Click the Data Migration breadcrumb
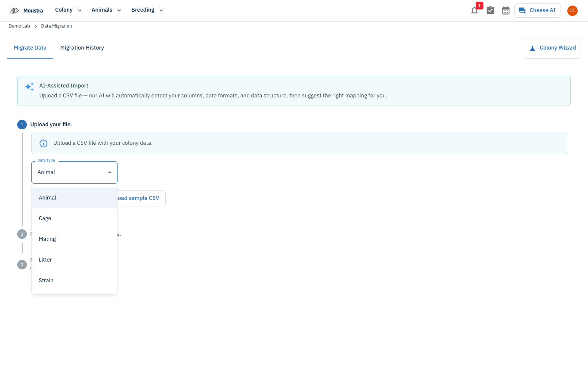The height and width of the screenshot is (368, 588). tap(56, 26)
